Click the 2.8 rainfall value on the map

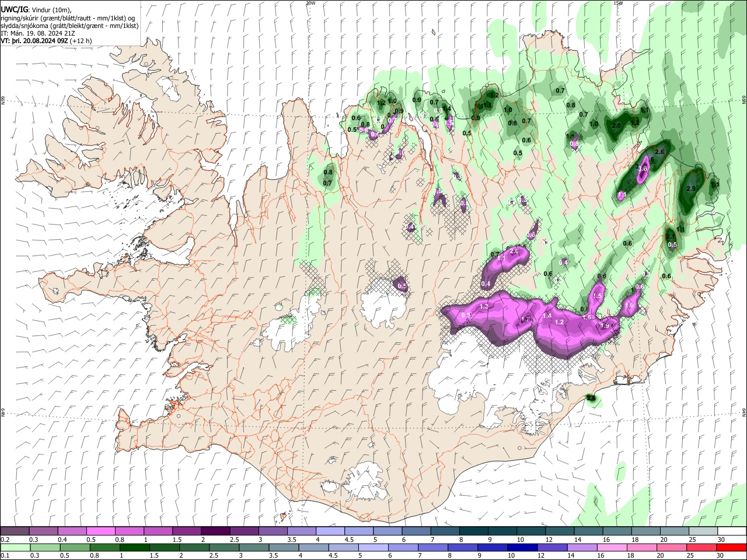660,152
